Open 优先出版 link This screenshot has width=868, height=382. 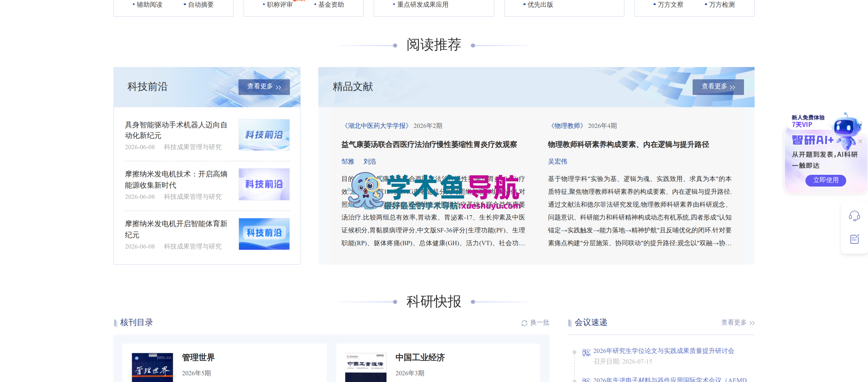[540, 4]
